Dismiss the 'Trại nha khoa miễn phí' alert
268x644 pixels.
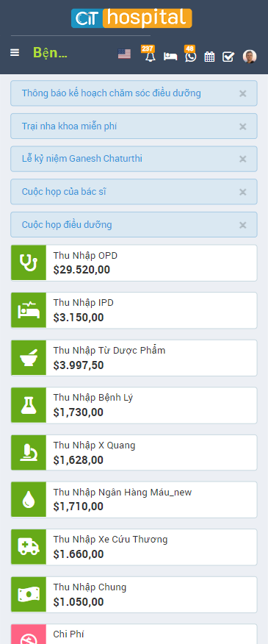point(242,126)
